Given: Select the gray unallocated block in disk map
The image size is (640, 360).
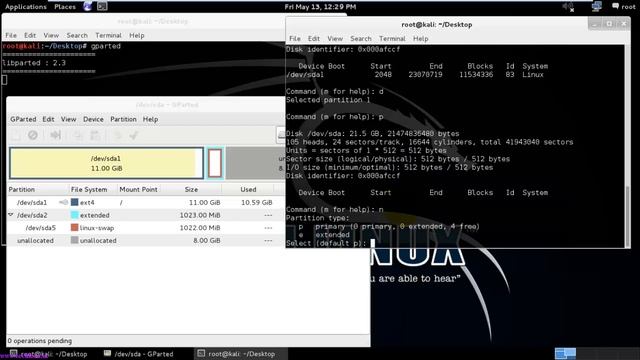Looking at the screenshot, I should [x=256, y=163].
